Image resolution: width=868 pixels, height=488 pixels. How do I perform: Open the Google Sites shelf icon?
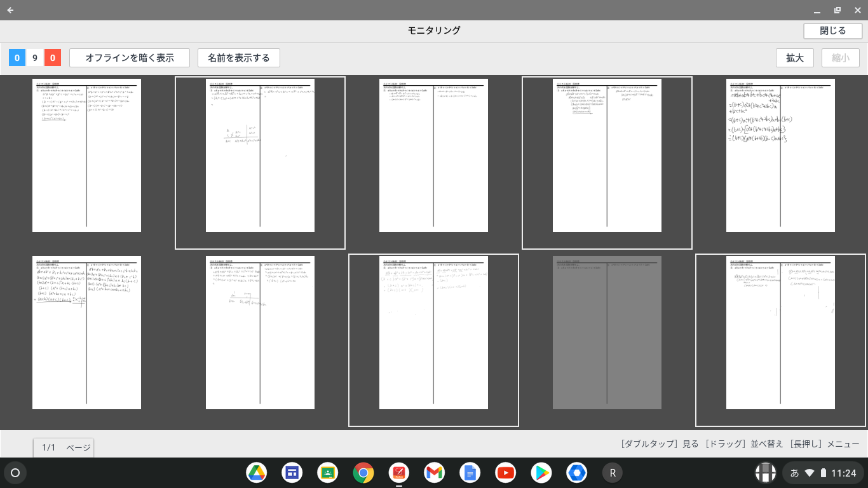[292, 473]
